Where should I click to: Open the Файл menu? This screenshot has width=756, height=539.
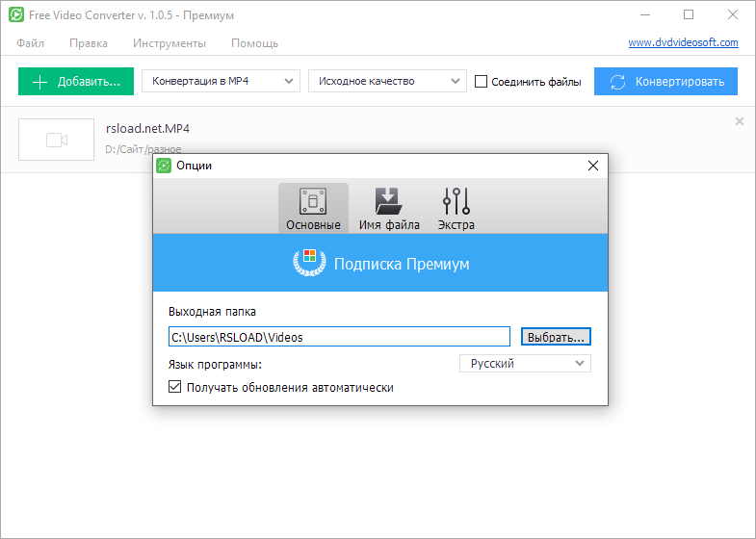point(30,43)
